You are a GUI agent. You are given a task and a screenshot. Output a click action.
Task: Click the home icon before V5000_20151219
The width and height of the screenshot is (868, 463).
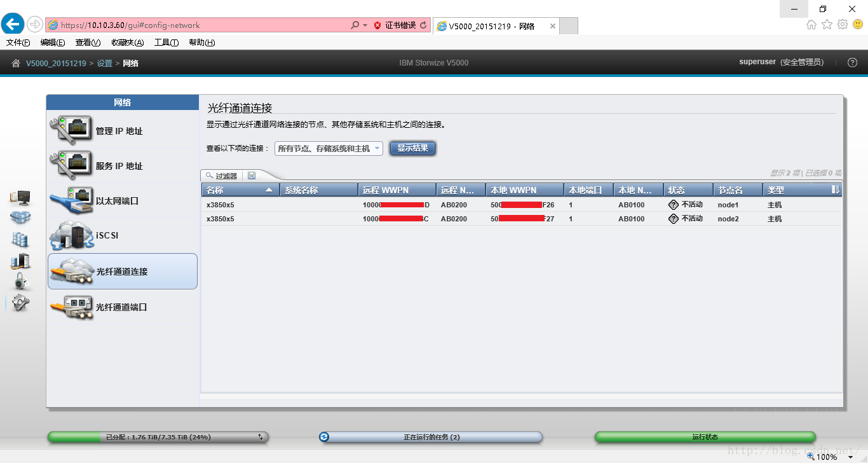(x=16, y=63)
